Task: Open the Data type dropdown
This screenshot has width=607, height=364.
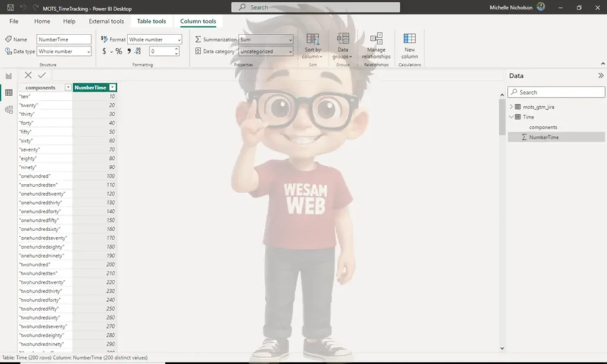Action: [65, 52]
